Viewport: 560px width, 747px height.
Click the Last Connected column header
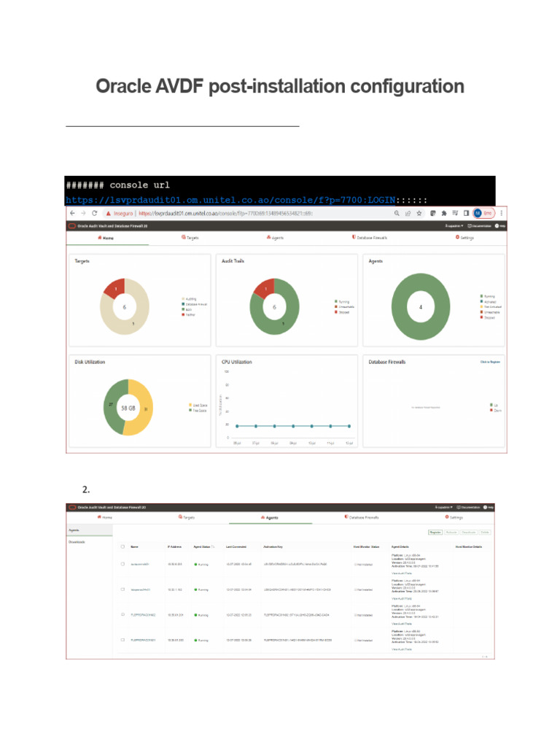[x=236, y=547]
